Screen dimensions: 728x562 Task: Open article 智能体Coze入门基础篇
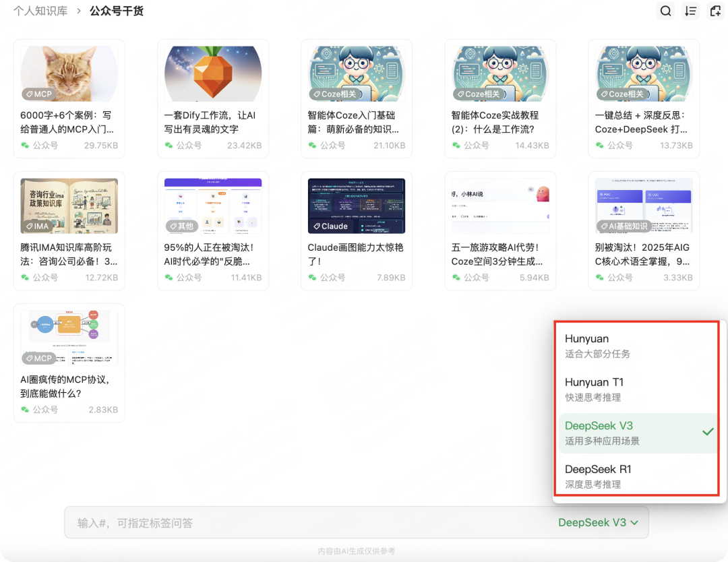[x=353, y=122]
